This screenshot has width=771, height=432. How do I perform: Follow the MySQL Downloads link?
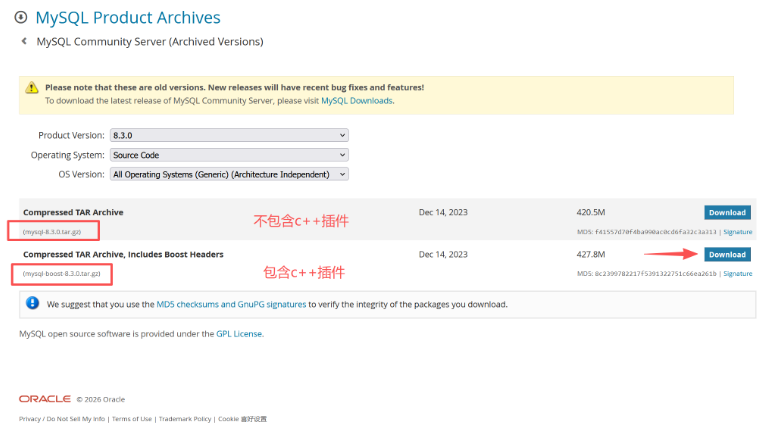coord(357,101)
